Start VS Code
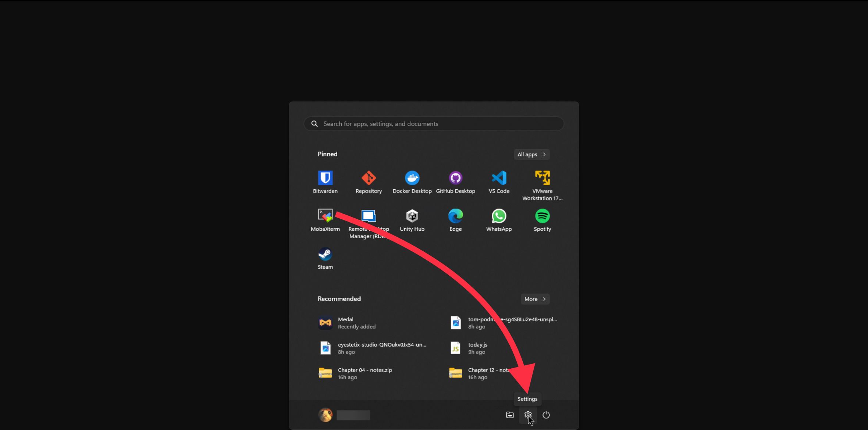 point(499,181)
